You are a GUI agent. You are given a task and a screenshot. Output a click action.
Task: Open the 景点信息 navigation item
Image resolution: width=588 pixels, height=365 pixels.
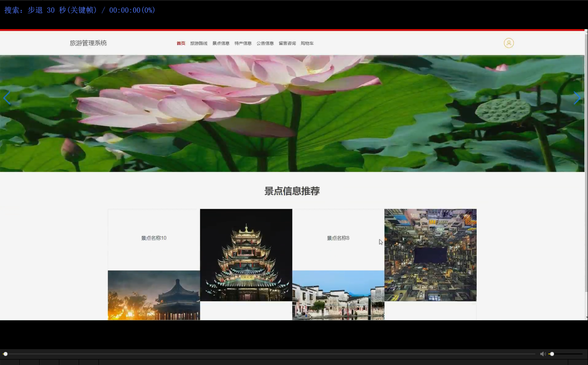(x=221, y=43)
